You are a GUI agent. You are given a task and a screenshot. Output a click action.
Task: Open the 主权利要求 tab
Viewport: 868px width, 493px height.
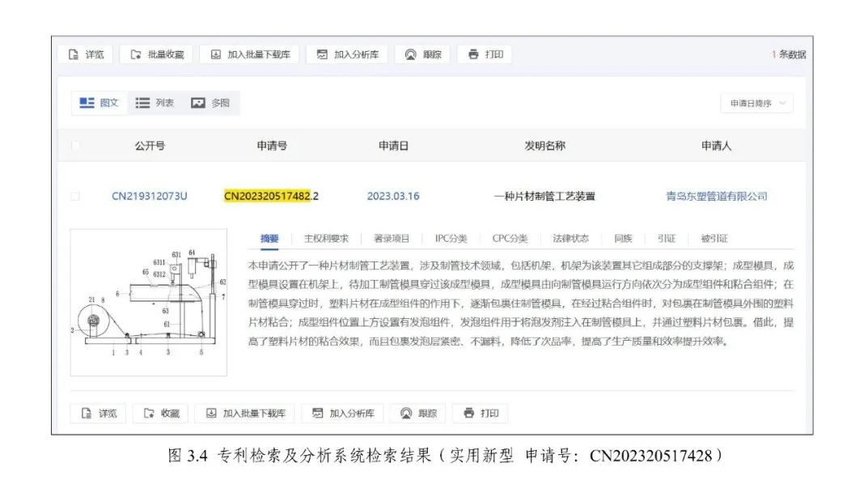pyautogui.click(x=326, y=239)
